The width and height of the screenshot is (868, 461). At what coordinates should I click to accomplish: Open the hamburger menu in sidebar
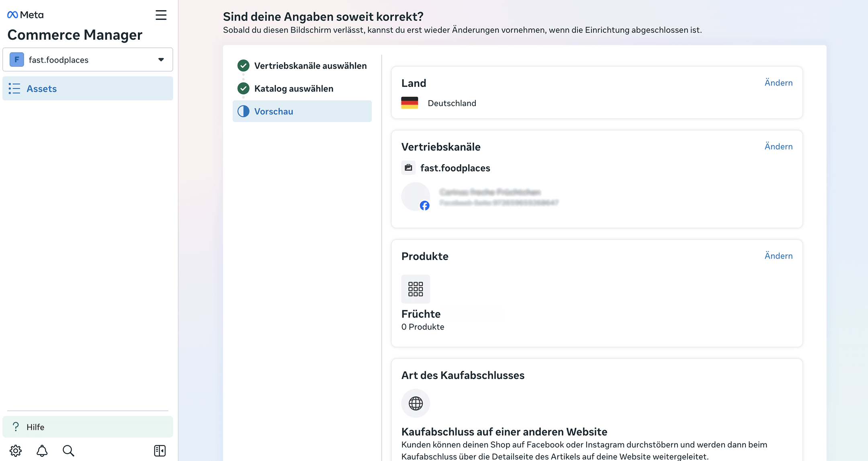161,15
